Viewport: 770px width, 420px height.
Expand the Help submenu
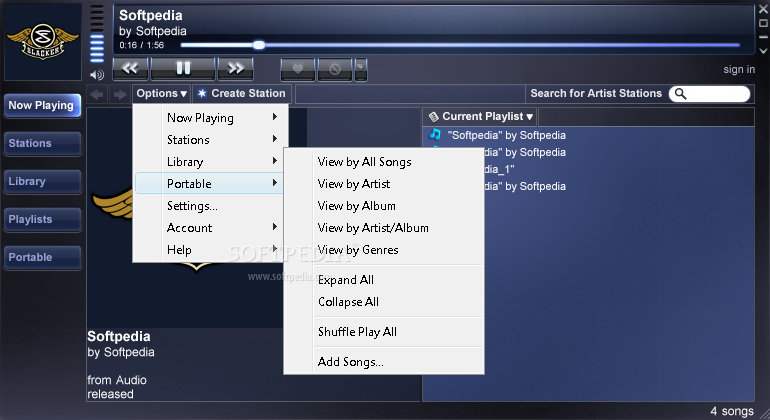click(209, 250)
